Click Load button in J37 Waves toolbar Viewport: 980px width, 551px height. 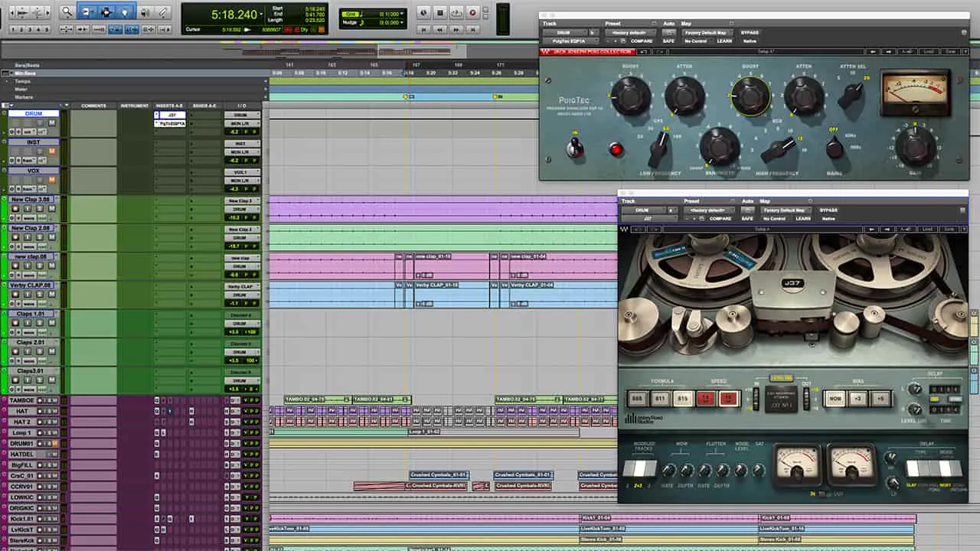pyautogui.click(x=927, y=229)
